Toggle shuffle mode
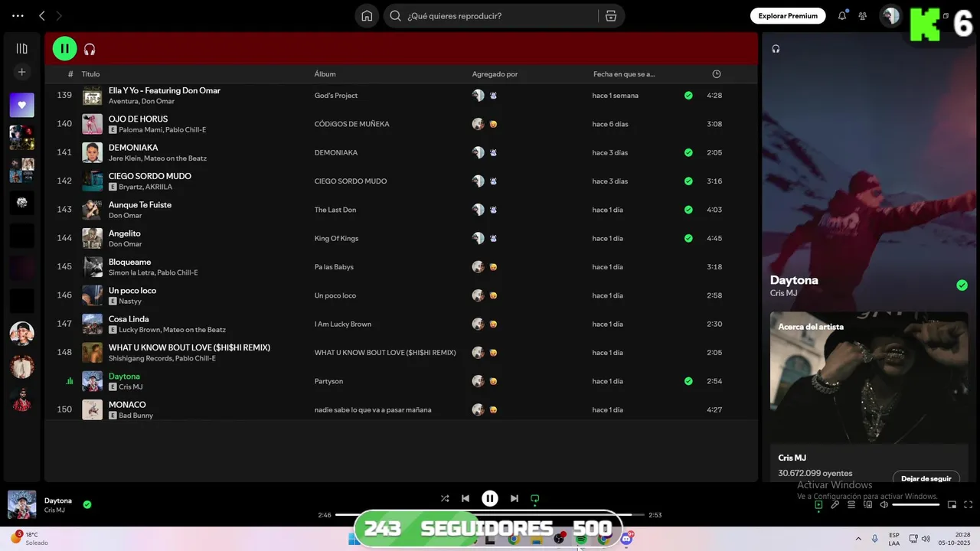This screenshot has width=980, height=551. pos(445,498)
